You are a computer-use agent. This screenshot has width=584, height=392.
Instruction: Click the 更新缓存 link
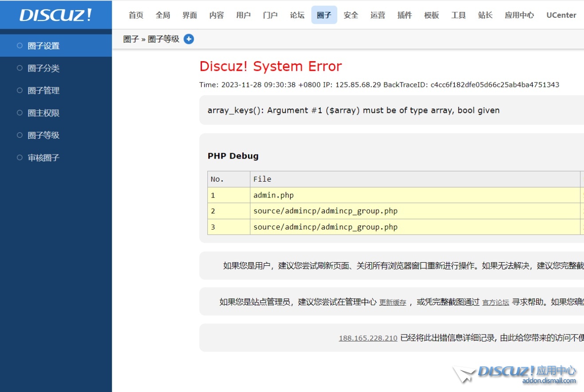coord(393,303)
